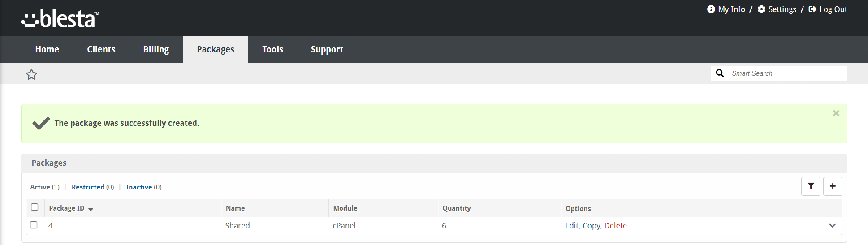The image size is (868, 245).
Task: Open Settings via the gear link
Action: (x=777, y=9)
